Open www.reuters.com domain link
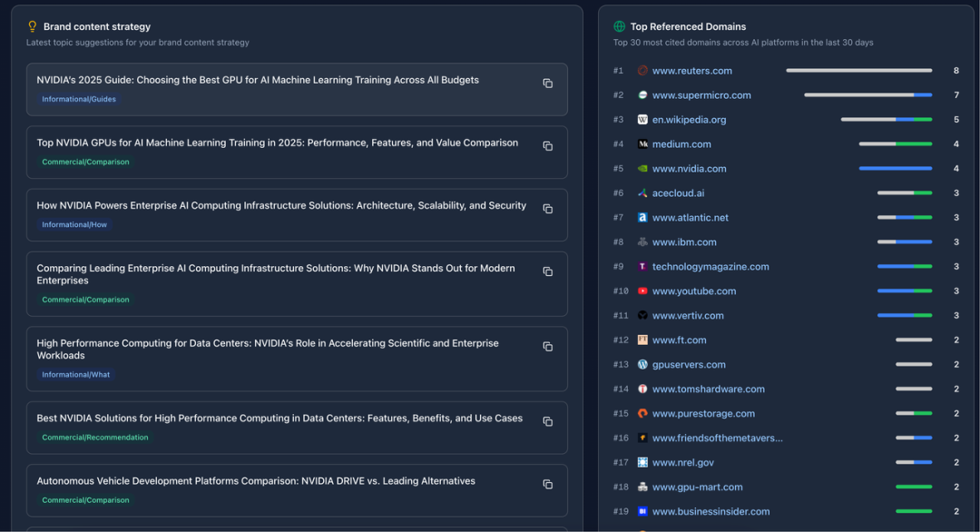Screen dimensions: 980x532 691,71
